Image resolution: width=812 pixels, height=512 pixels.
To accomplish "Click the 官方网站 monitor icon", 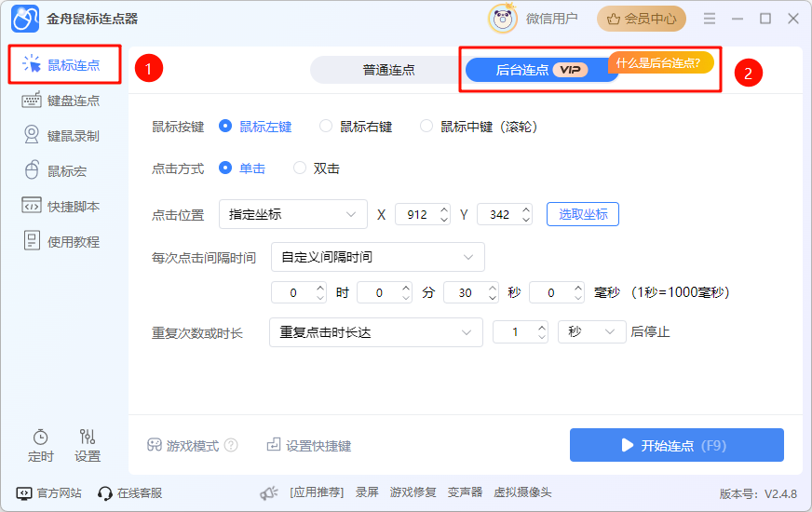I will coord(24,493).
